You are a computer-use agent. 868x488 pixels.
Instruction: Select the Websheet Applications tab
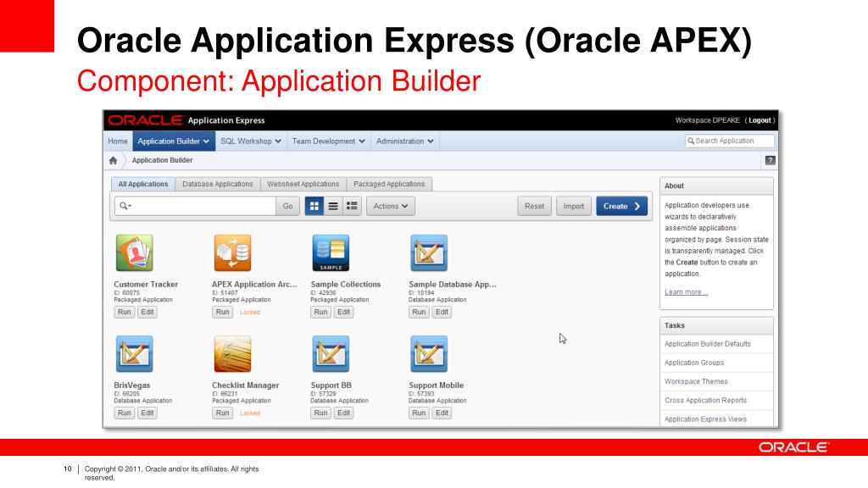[x=303, y=184]
